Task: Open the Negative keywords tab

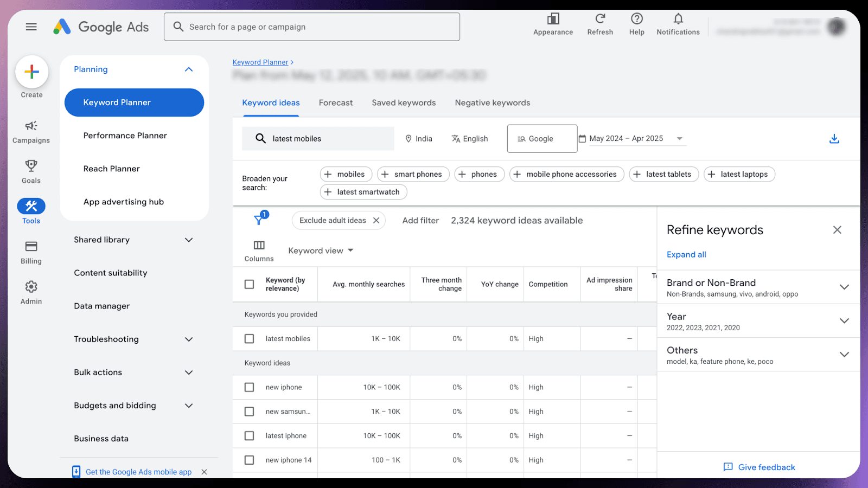Action: coord(493,103)
